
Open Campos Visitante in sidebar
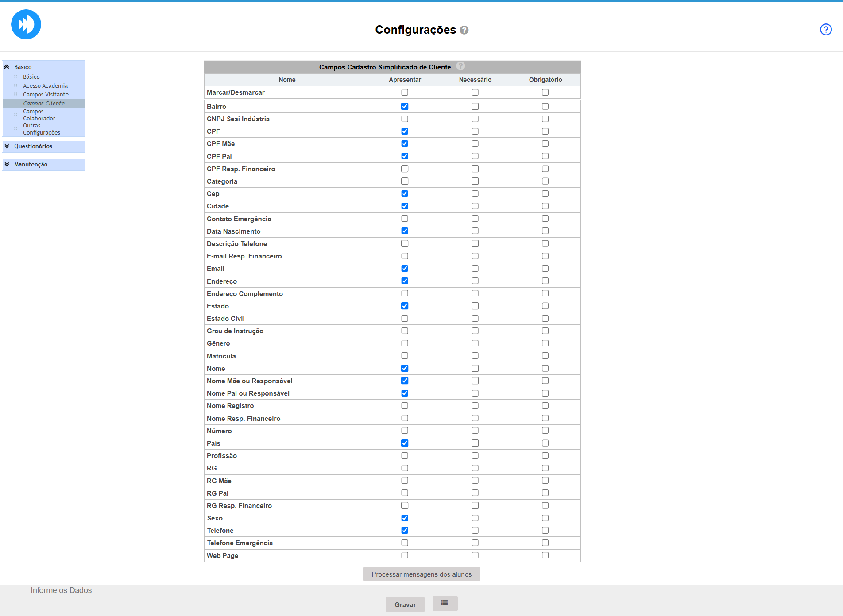[x=46, y=94]
